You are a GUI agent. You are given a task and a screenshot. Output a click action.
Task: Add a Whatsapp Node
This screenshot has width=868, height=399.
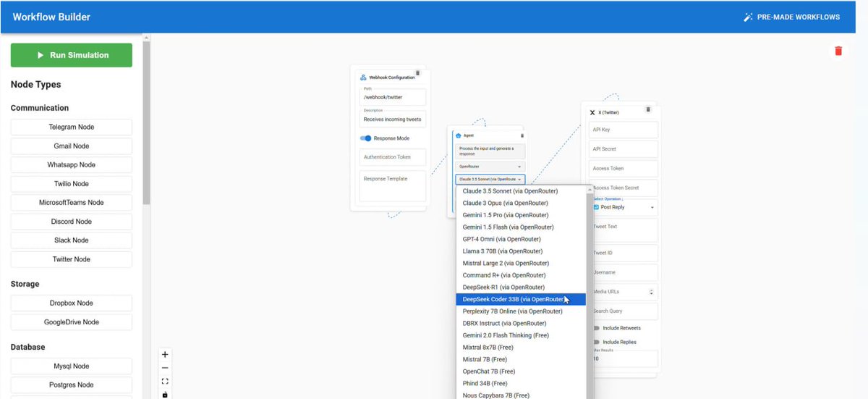click(x=72, y=165)
